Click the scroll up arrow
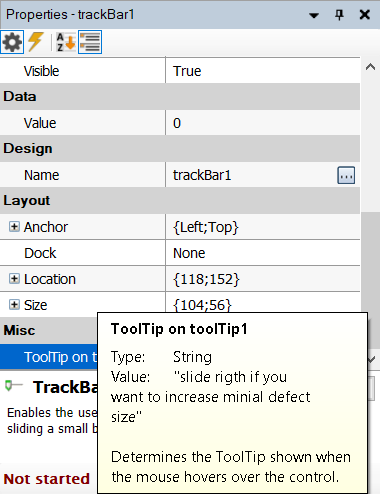380x494 pixels. [370, 67]
